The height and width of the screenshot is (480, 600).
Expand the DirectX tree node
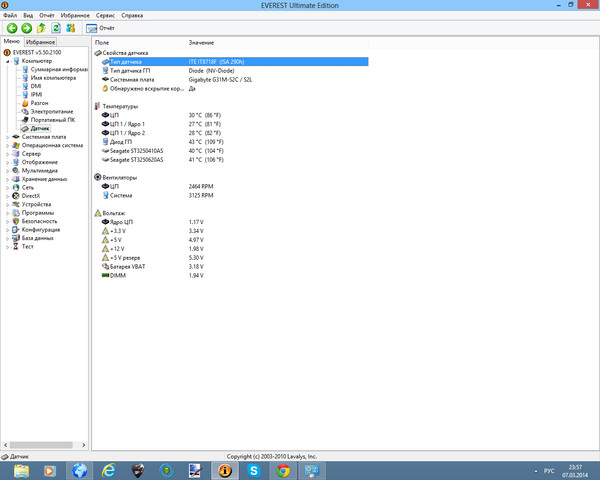(x=7, y=196)
